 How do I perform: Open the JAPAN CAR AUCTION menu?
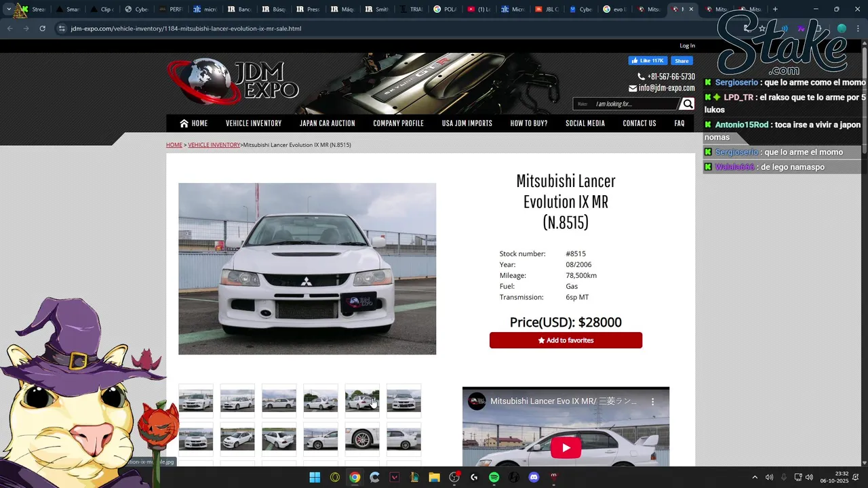327,123
